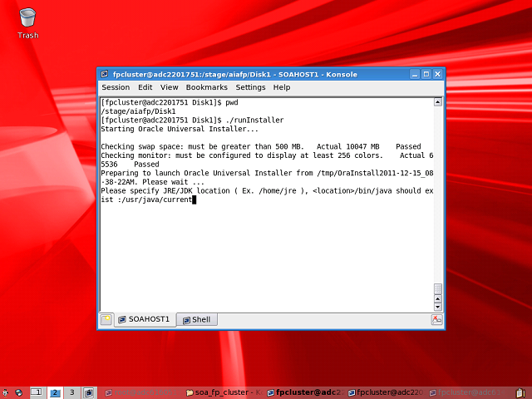Select soa_fp_cluster taskbar window button
Viewport: 532px width, 399px height.
point(224,392)
